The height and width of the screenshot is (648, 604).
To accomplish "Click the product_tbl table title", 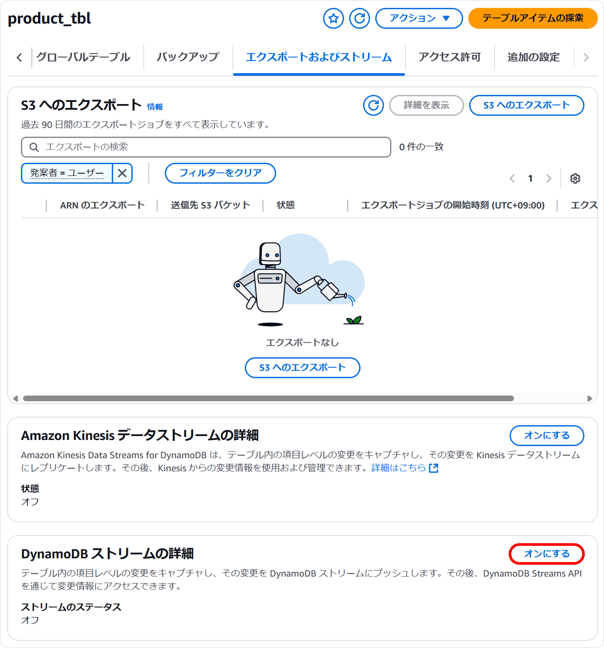I will [x=49, y=19].
